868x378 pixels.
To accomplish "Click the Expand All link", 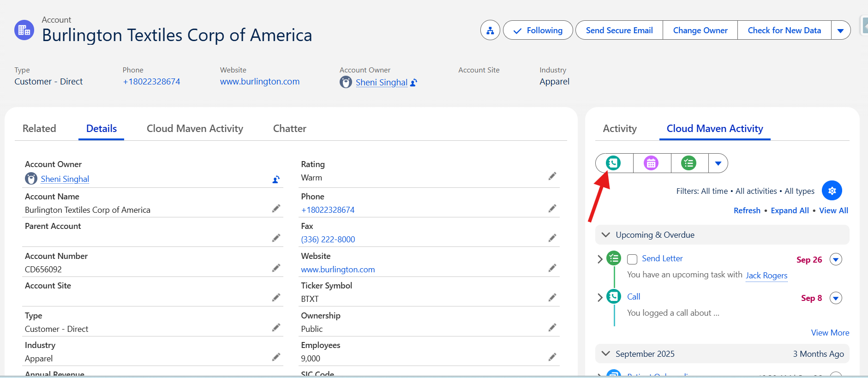I will (x=790, y=210).
